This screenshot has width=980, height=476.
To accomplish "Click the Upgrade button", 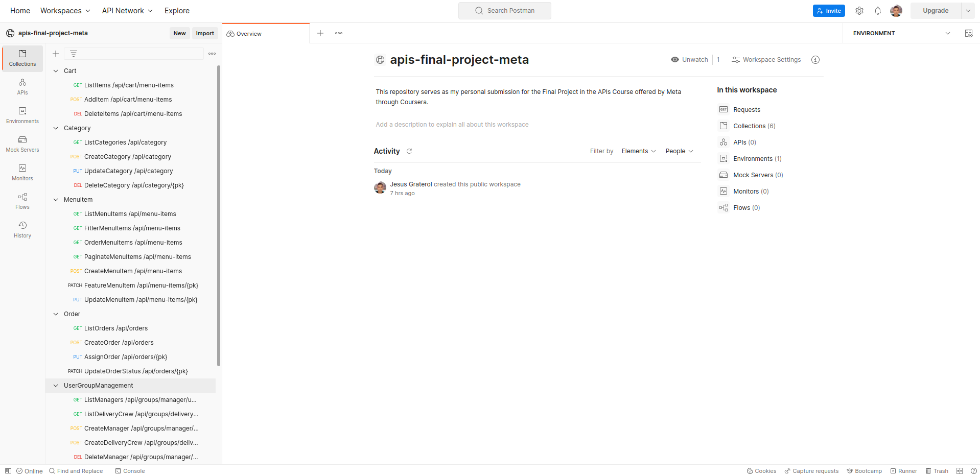I will click(936, 11).
